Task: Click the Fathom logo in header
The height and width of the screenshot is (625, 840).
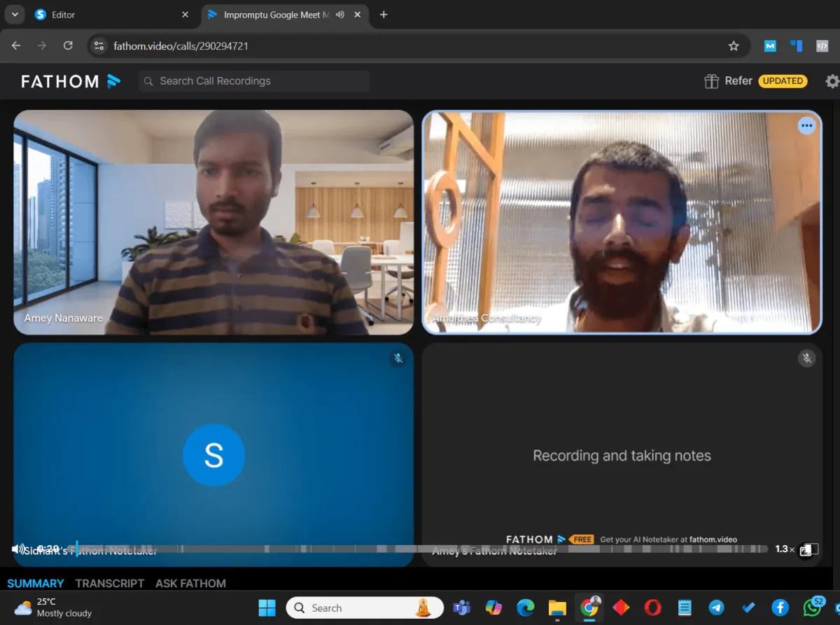Action: (71, 81)
